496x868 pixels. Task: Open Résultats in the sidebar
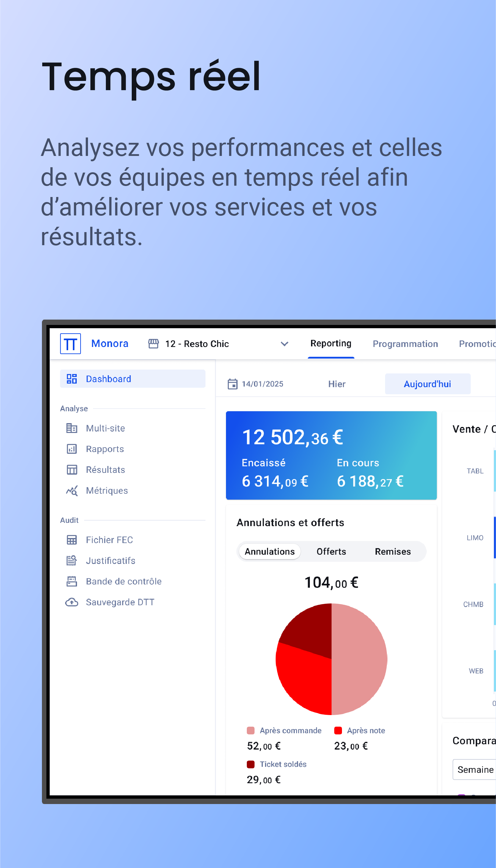133,470
